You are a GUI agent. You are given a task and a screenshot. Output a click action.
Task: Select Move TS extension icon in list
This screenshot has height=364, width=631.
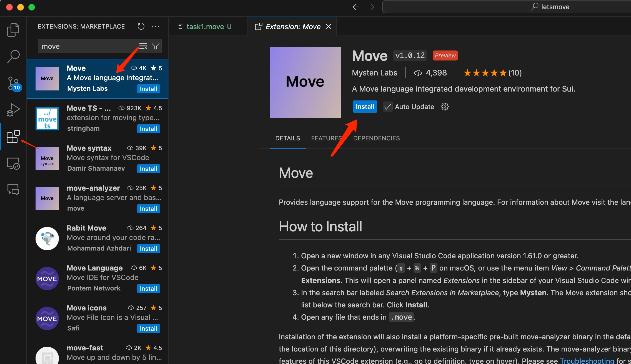(x=47, y=119)
